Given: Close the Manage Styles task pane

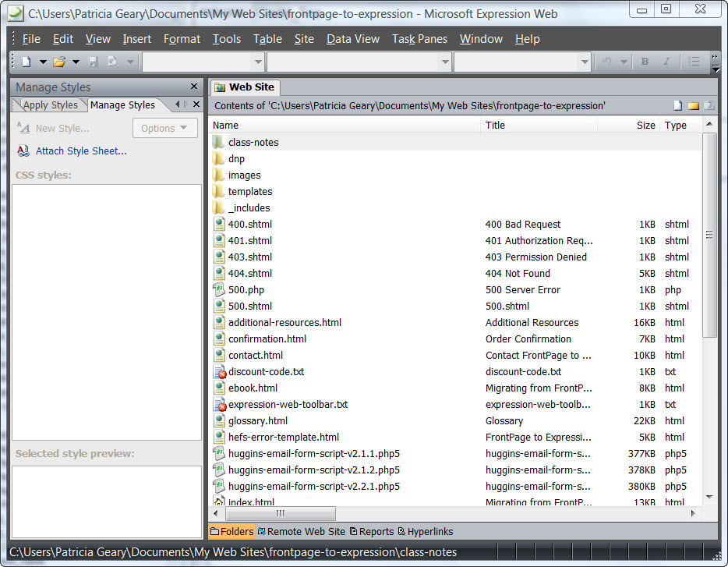Looking at the screenshot, I should pyautogui.click(x=194, y=87).
